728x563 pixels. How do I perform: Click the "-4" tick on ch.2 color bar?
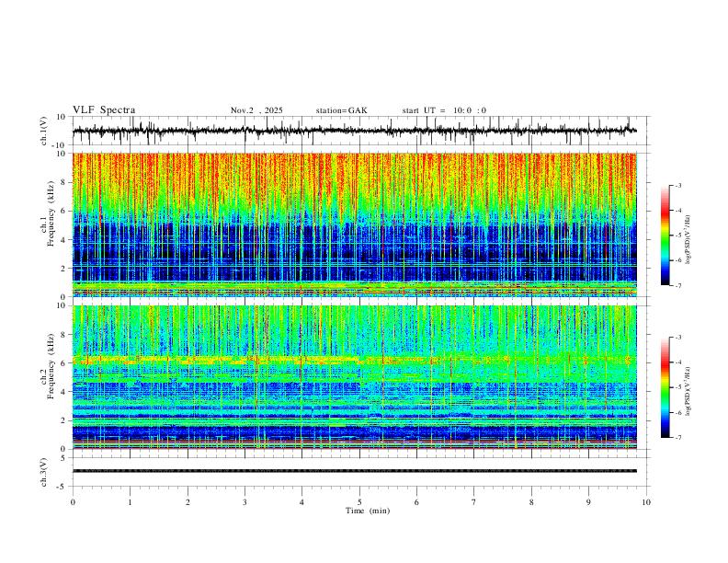pos(677,362)
